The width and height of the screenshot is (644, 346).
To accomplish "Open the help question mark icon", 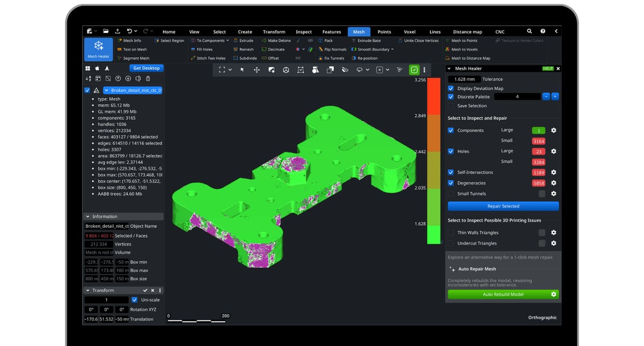I will coord(543,32).
